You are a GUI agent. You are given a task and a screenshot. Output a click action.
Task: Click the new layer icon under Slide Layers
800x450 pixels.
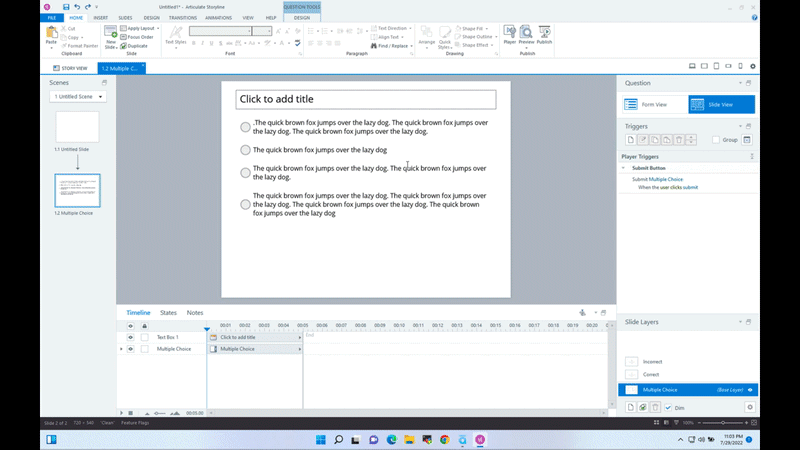point(630,407)
